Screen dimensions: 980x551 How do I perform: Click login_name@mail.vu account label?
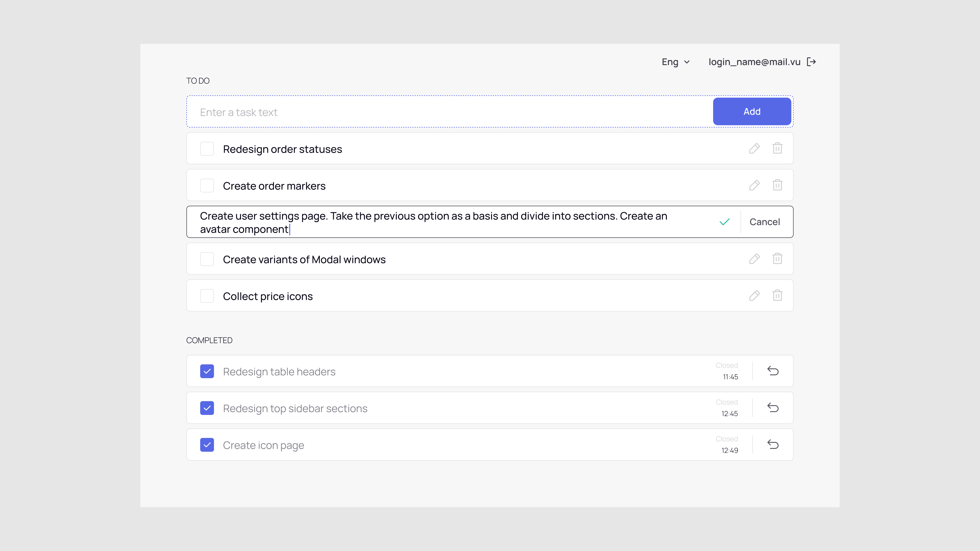[x=754, y=62]
